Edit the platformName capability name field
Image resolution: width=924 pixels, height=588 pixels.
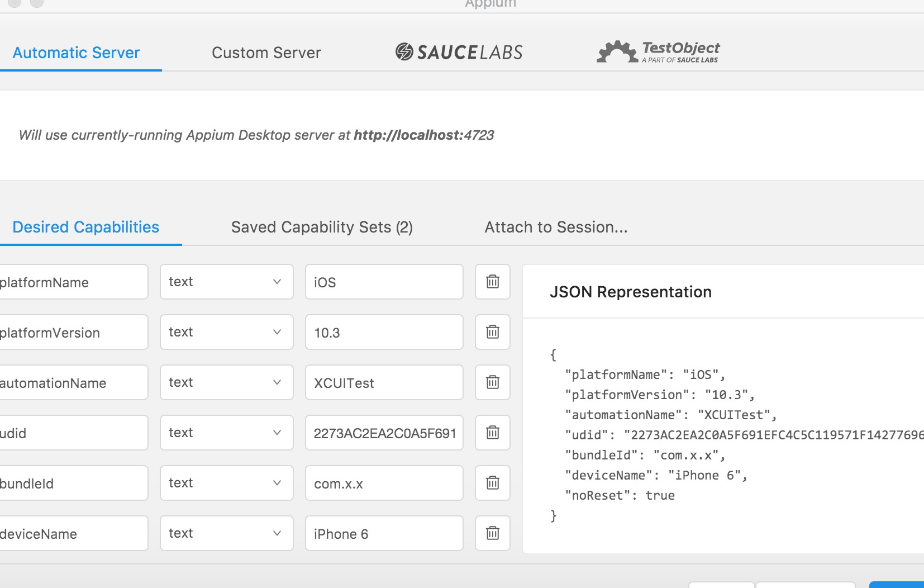pos(74,282)
